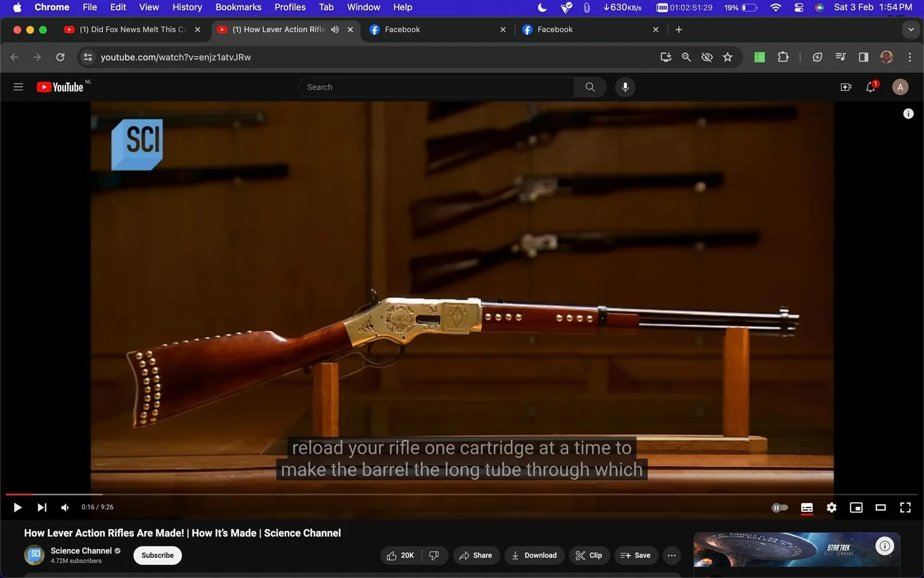Toggle tracking protection eye icon
This screenshot has height=578, width=924.
707,57
